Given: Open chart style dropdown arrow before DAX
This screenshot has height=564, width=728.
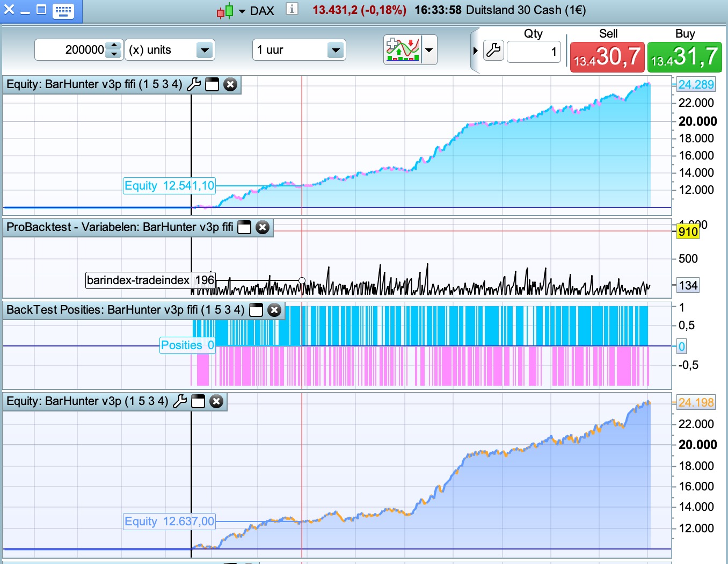Looking at the screenshot, I should pos(242,11).
